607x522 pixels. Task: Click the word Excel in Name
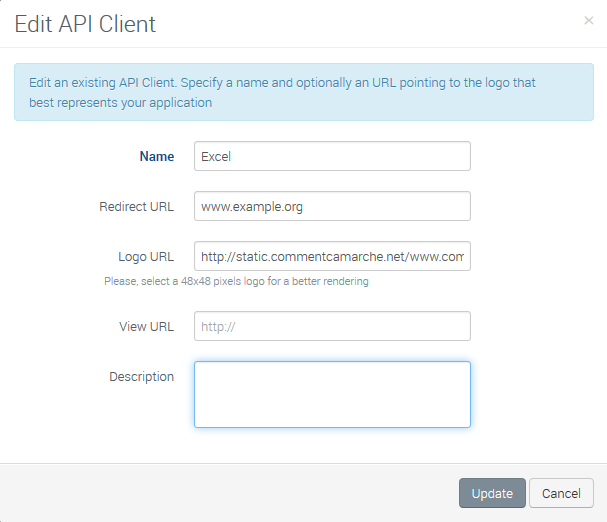pyautogui.click(x=216, y=156)
